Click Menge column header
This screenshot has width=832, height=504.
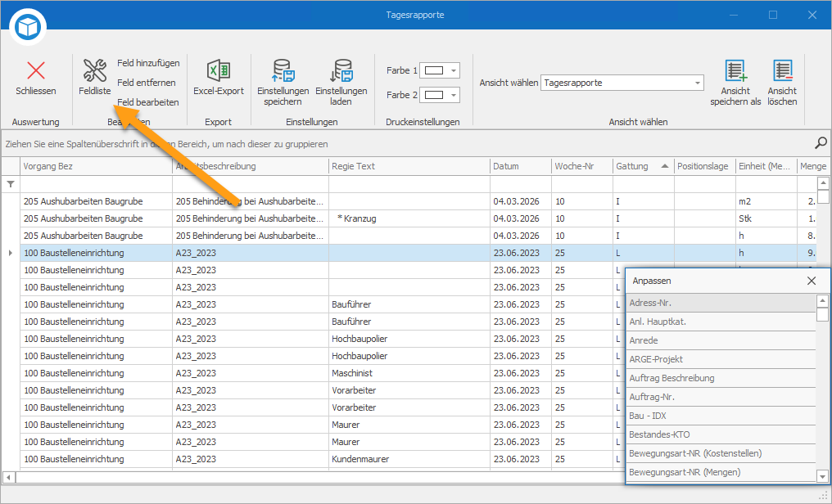click(x=813, y=166)
